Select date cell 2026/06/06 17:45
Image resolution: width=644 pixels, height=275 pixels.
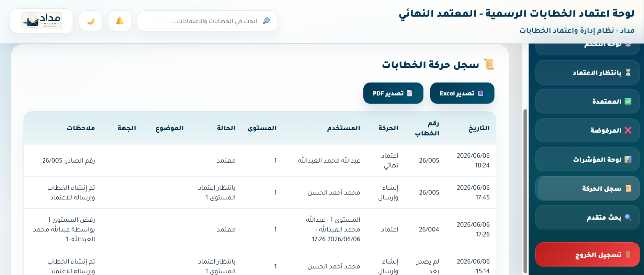[473, 192]
